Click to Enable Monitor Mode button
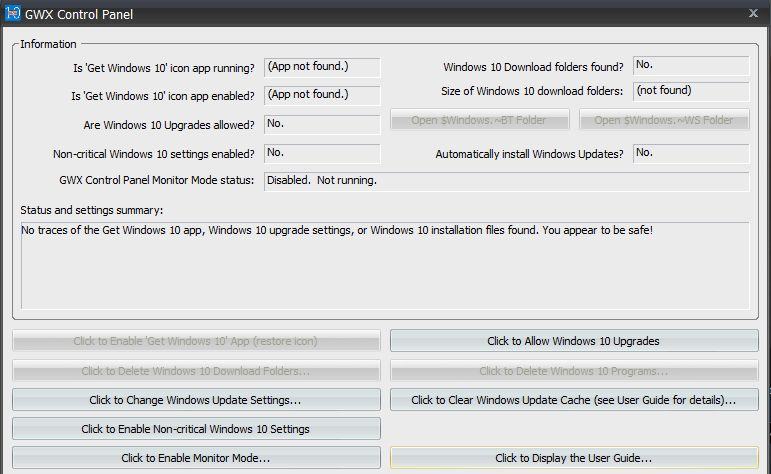 pyautogui.click(x=196, y=458)
